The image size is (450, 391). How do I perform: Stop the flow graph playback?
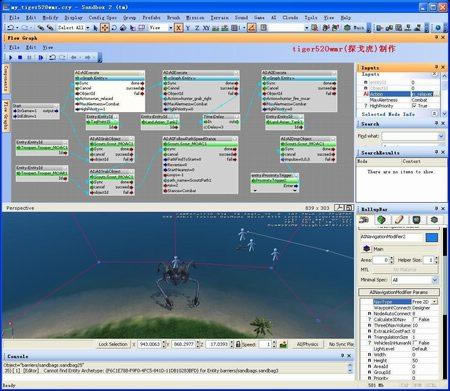[x=20, y=57]
